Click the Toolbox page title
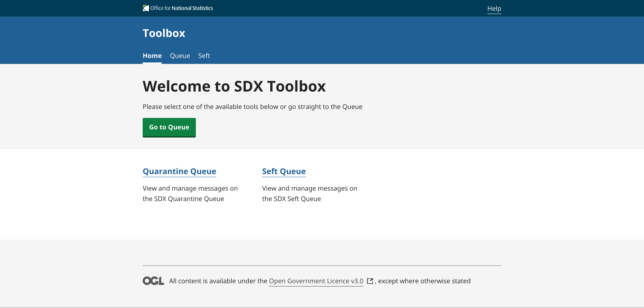 pyautogui.click(x=164, y=33)
